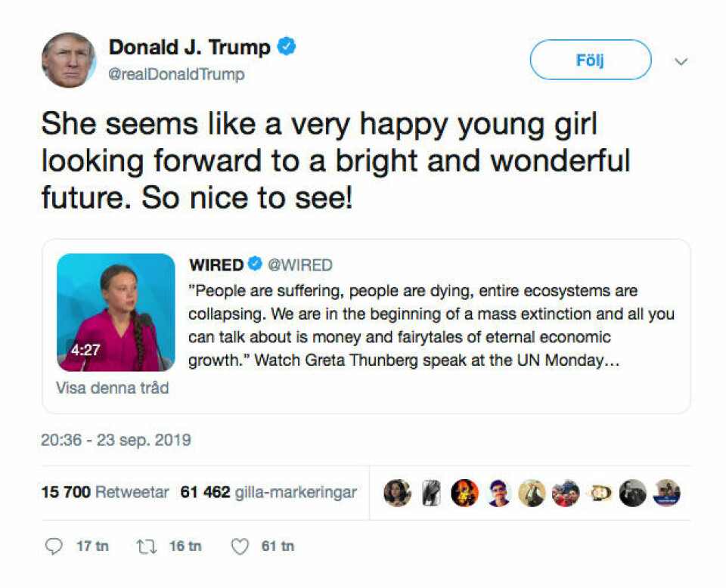Open the last liker avatar in the row
Image resolution: width=726 pixels, height=588 pixels.
667,493
